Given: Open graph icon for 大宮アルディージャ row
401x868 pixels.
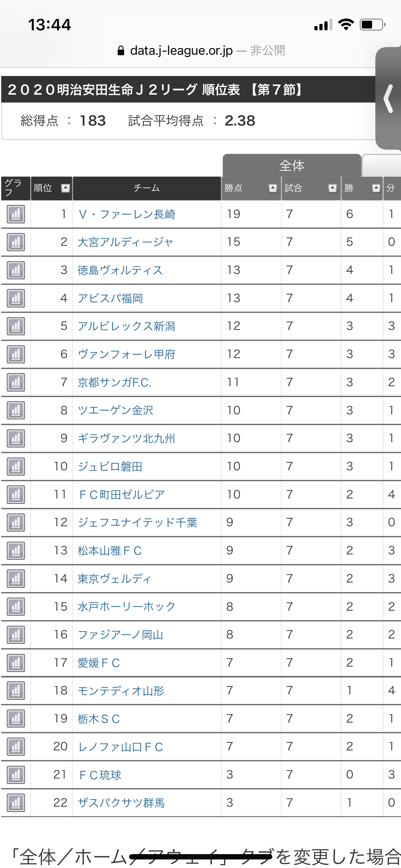Looking at the screenshot, I should pos(16,242).
